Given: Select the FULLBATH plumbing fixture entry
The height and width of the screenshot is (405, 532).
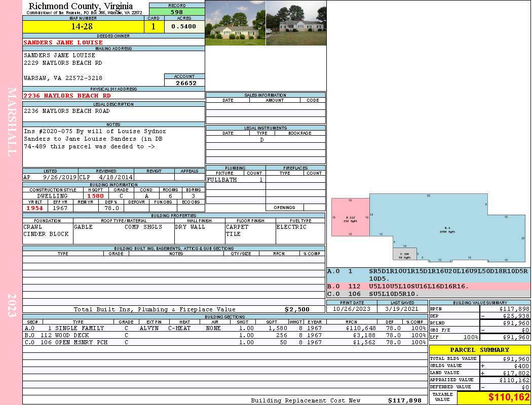Looking at the screenshot, I should pos(222,180).
